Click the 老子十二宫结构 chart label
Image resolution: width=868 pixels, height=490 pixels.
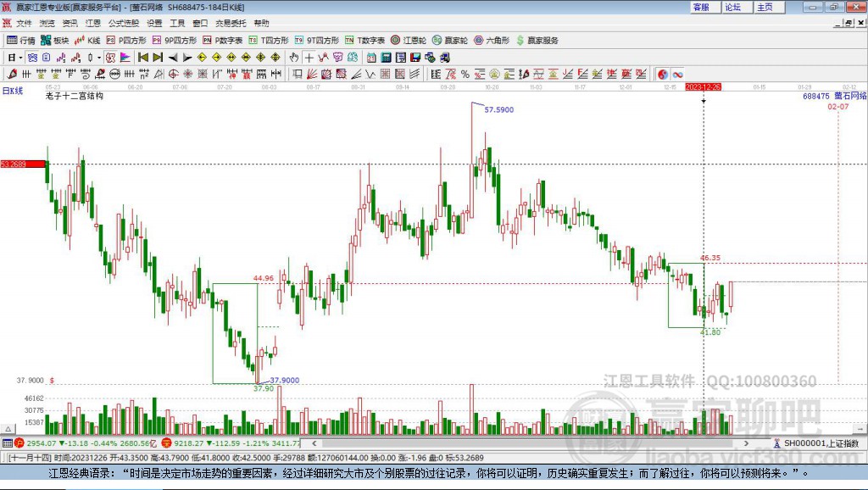(x=75, y=96)
